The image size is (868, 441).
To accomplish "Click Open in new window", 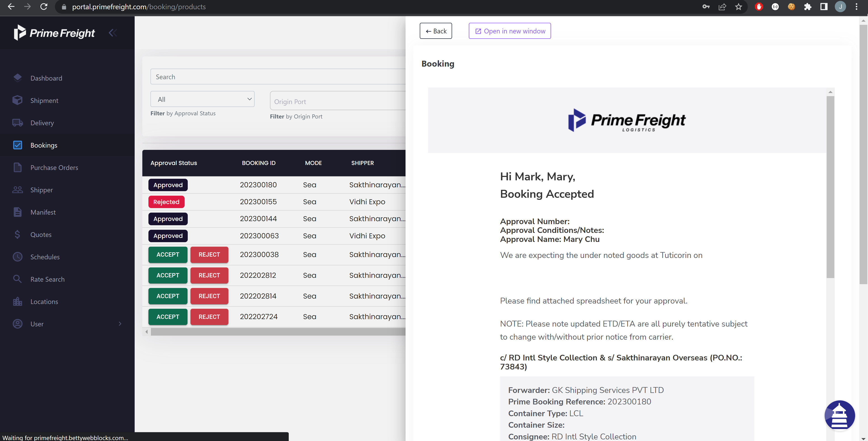I will (x=509, y=31).
